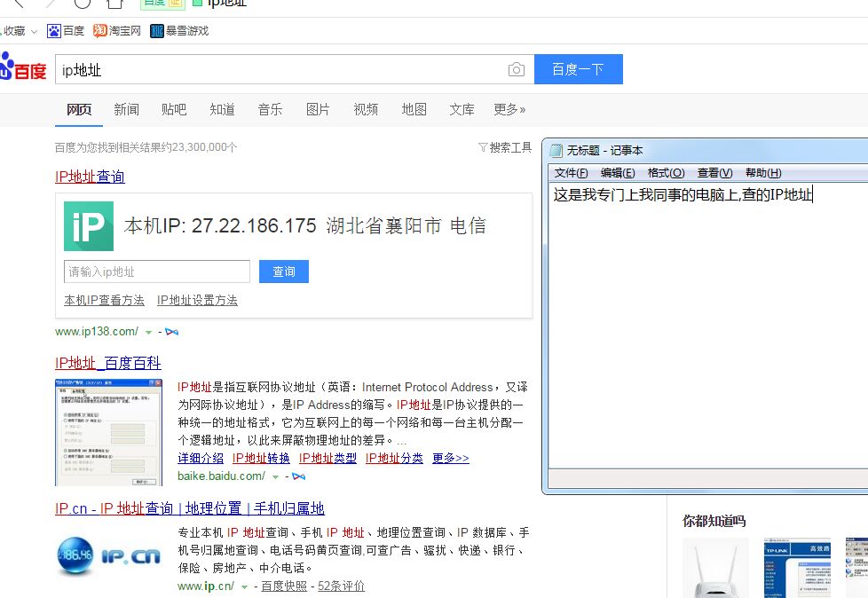Open the 格式 menu in Notepad
The image size is (868, 598).
[665, 172]
